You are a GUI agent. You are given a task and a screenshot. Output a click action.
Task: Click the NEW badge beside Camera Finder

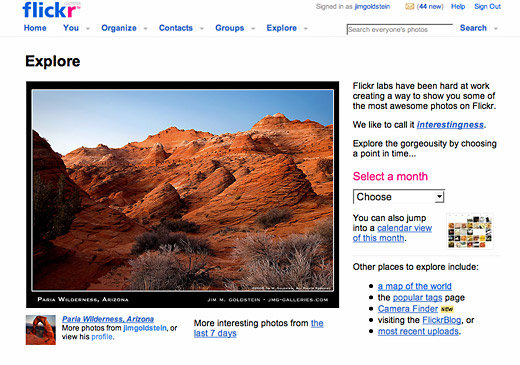(447, 309)
